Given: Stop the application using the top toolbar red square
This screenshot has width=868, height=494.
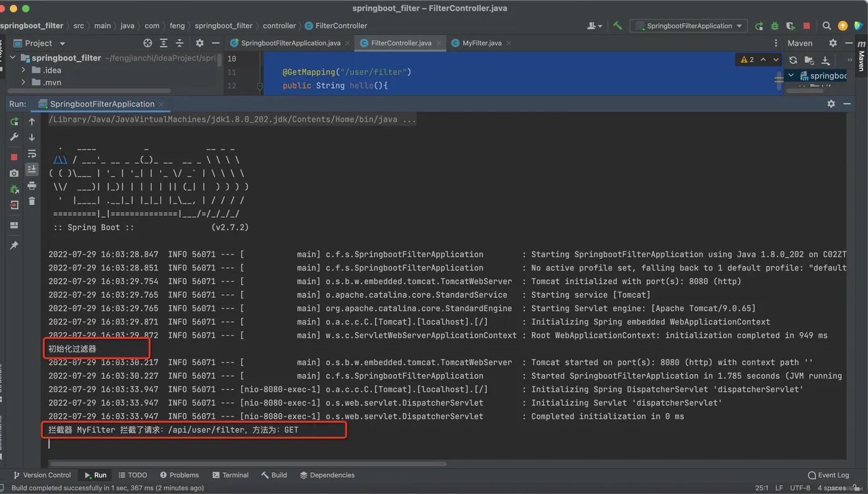Looking at the screenshot, I should pos(807,25).
